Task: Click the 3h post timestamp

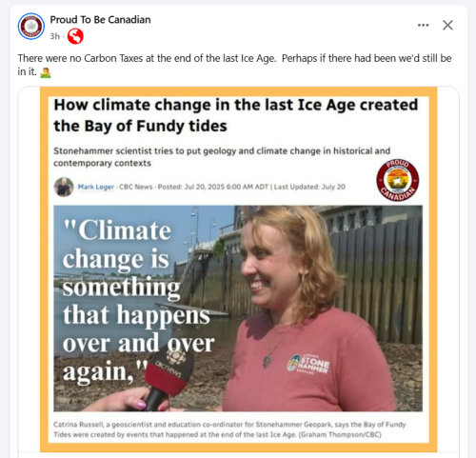Action: click(x=54, y=36)
